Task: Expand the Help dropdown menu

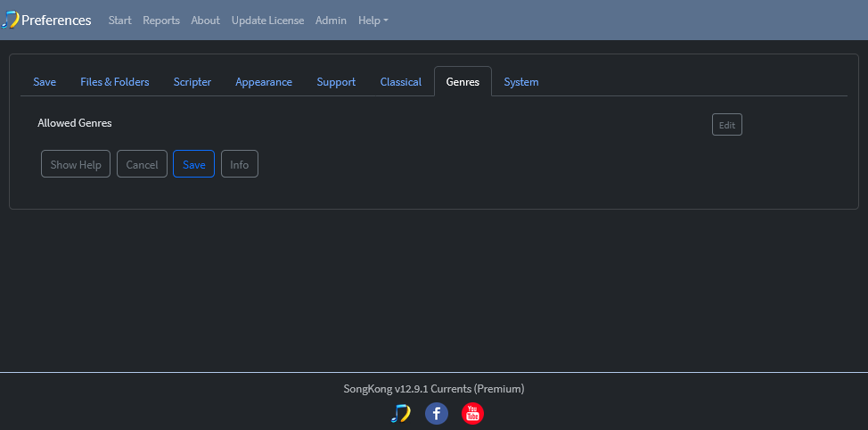Action: click(x=373, y=21)
